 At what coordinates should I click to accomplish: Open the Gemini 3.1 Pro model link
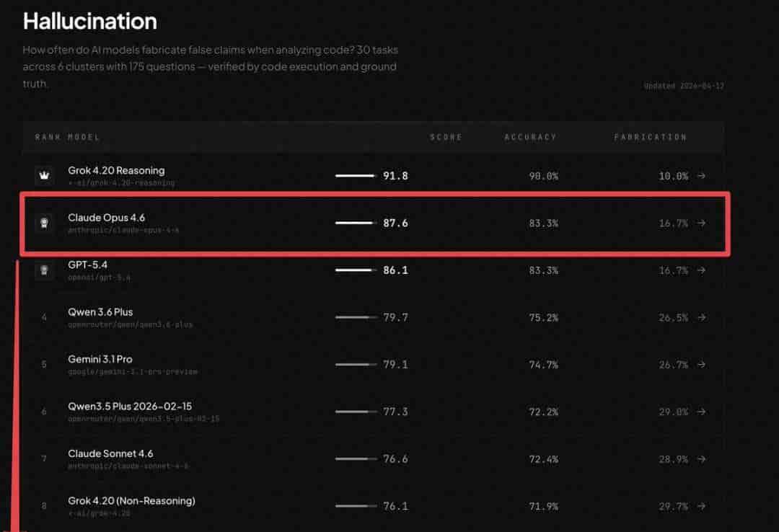point(100,359)
